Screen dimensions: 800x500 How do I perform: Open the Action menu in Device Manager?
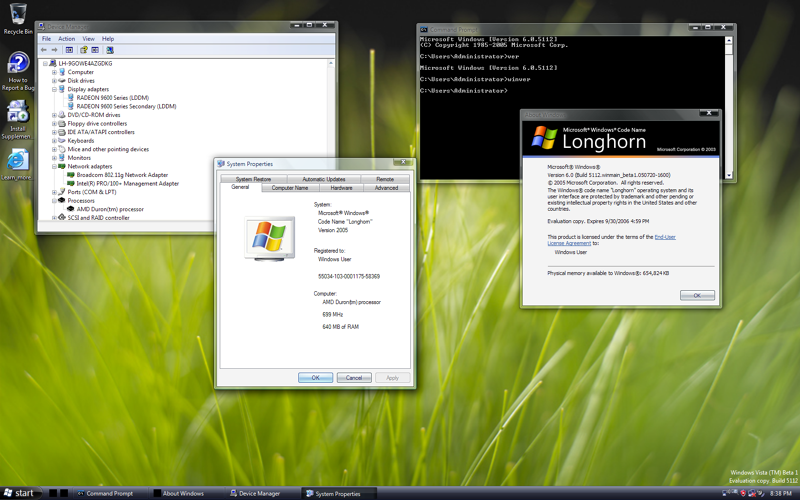pyautogui.click(x=66, y=39)
